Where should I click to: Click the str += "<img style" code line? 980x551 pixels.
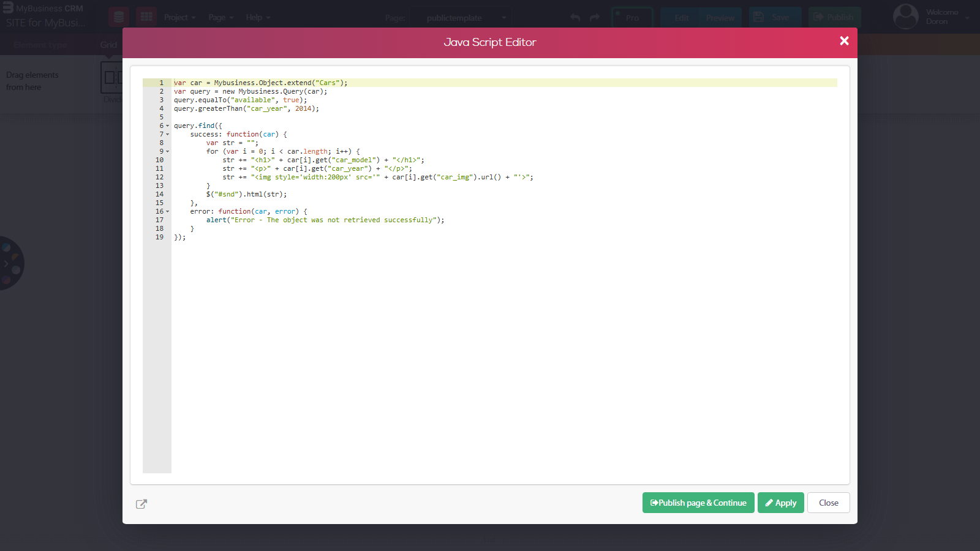click(378, 177)
